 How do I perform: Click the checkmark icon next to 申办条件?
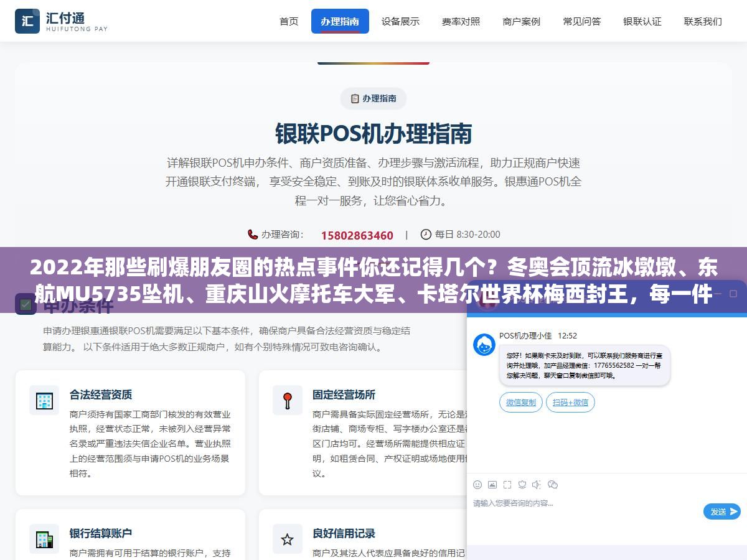point(26,305)
